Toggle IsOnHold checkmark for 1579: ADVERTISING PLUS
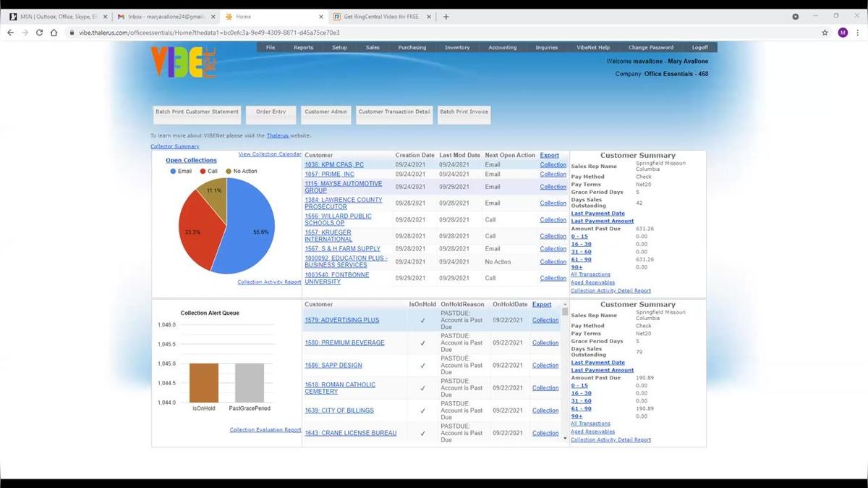Viewport: 868px width, 488px height. [x=422, y=320]
